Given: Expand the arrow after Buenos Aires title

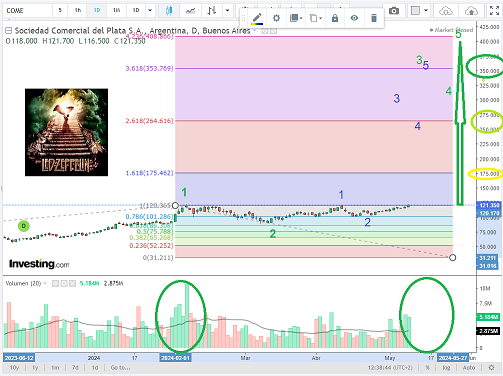Looking at the screenshot, I should [x=255, y=31].
